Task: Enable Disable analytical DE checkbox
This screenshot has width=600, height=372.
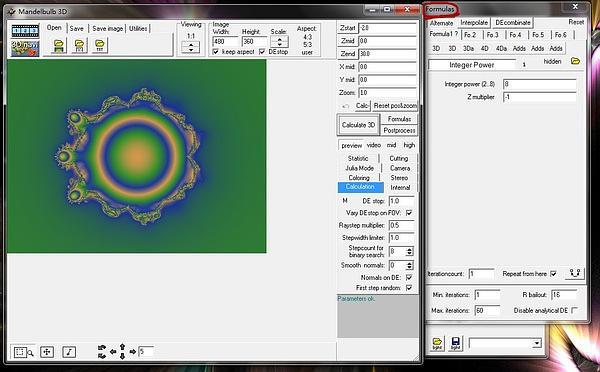Action: tap(574, 310)
